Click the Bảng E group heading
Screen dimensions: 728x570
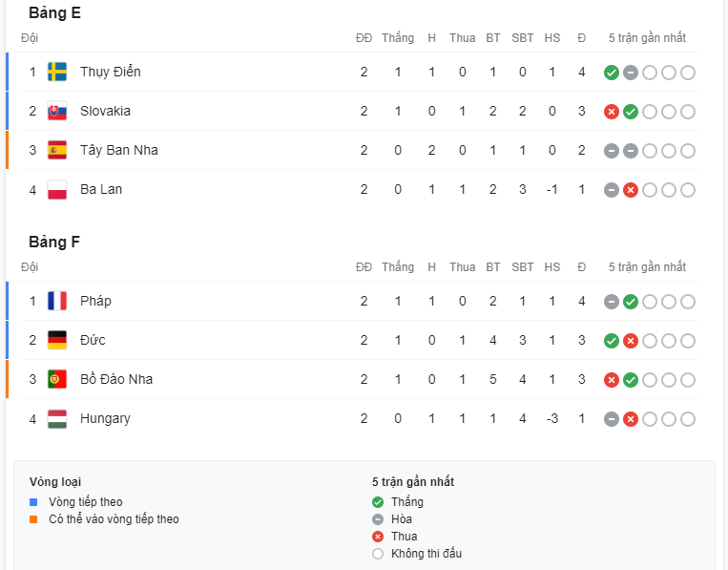[54, 12]
